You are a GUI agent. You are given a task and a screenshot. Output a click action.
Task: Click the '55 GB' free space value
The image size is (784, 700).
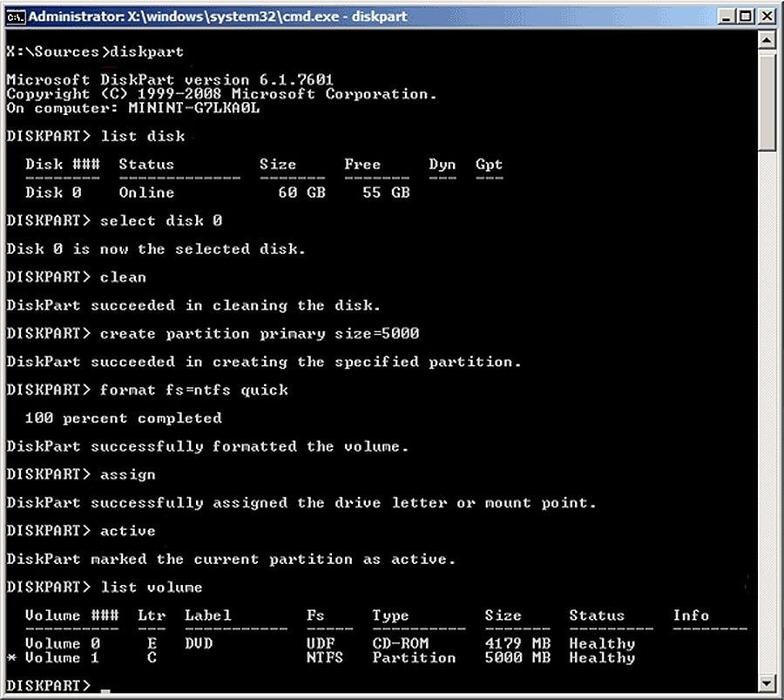tap(387, 192)
